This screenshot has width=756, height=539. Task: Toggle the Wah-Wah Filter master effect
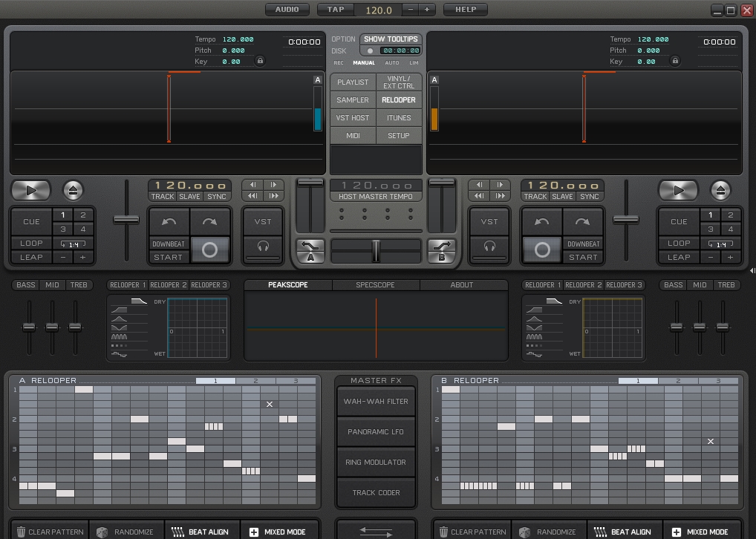pyautogui.click(x=376, y=402)
